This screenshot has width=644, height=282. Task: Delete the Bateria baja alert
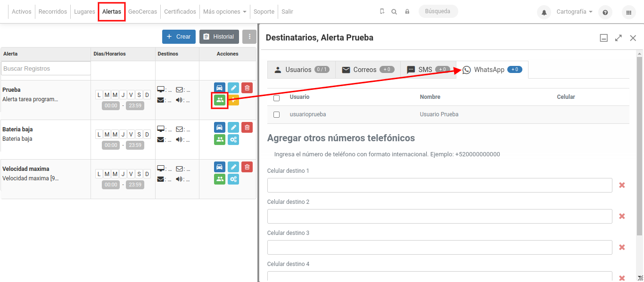[247, 127]
